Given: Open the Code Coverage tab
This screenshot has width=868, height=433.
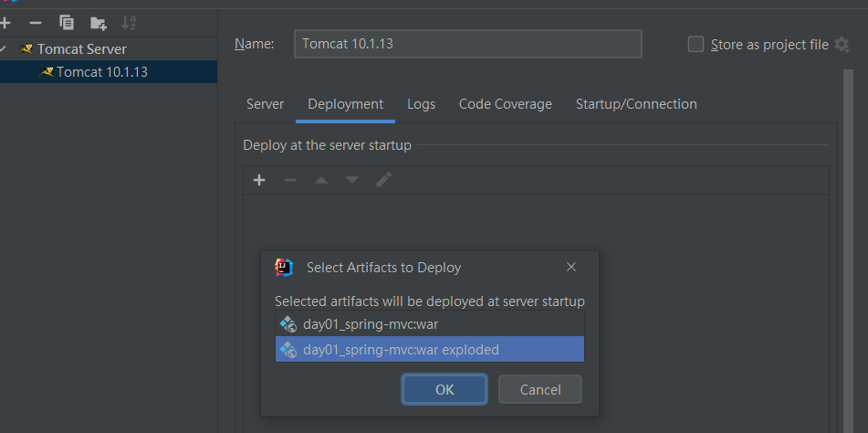Looking at the screenshot, I should pyautogui.click(x=506, y=104).
